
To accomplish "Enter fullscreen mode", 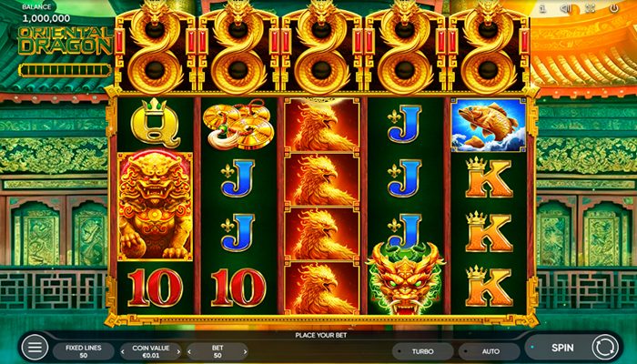I will coord(590,8).
